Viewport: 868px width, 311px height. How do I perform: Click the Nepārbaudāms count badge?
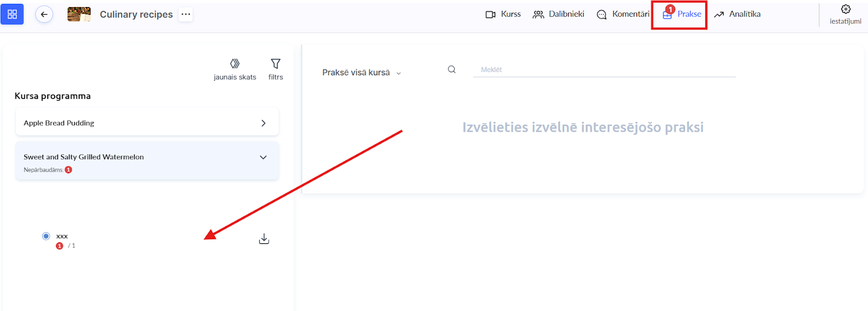point(68,170)
